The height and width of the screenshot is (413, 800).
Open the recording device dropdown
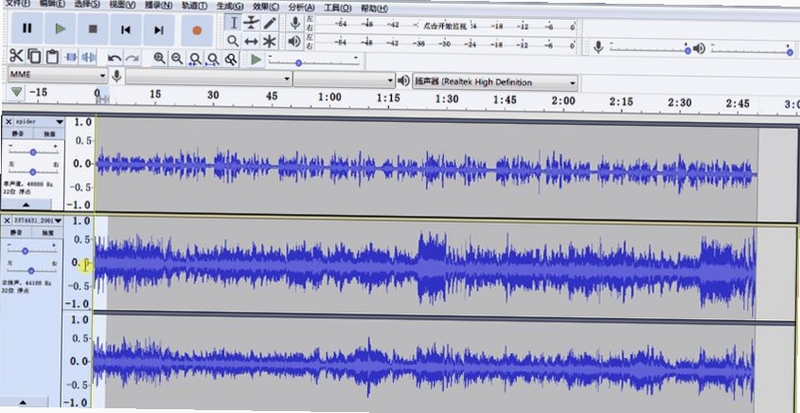coord(209,79)
